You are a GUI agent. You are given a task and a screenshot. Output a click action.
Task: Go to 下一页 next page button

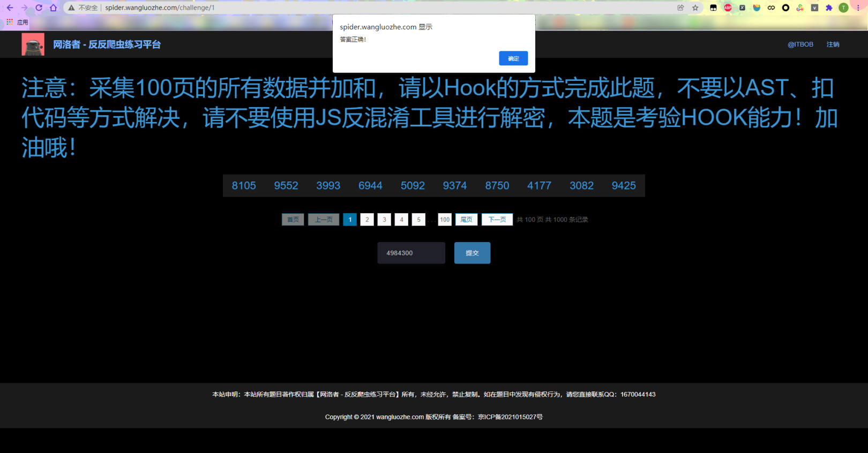[497, 220]
